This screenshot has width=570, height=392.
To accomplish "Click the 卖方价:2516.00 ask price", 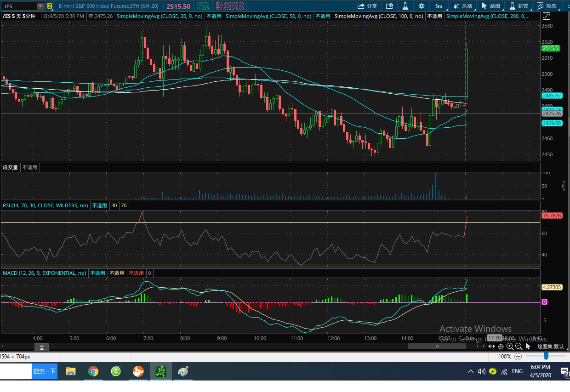I will coord(229,8).
